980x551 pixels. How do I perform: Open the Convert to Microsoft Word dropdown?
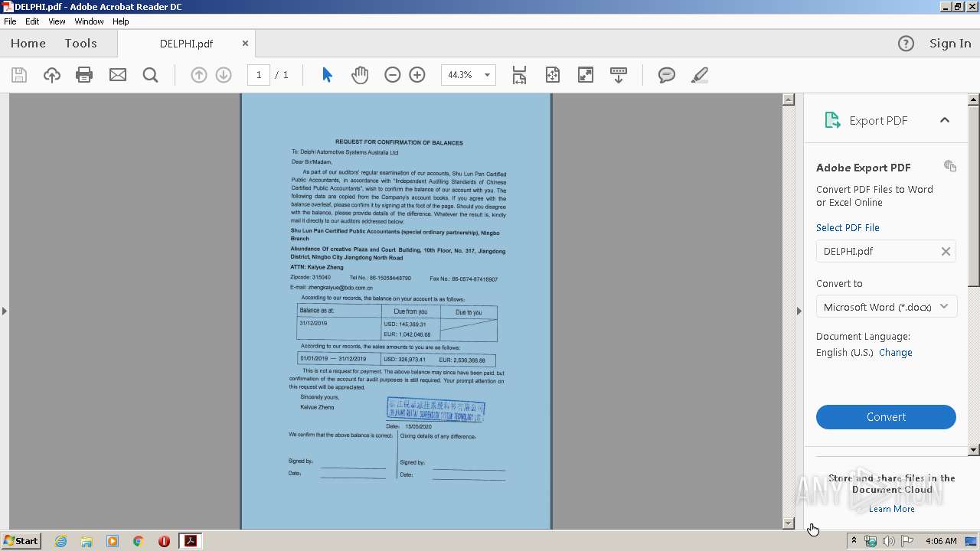(x=886, y=307)
